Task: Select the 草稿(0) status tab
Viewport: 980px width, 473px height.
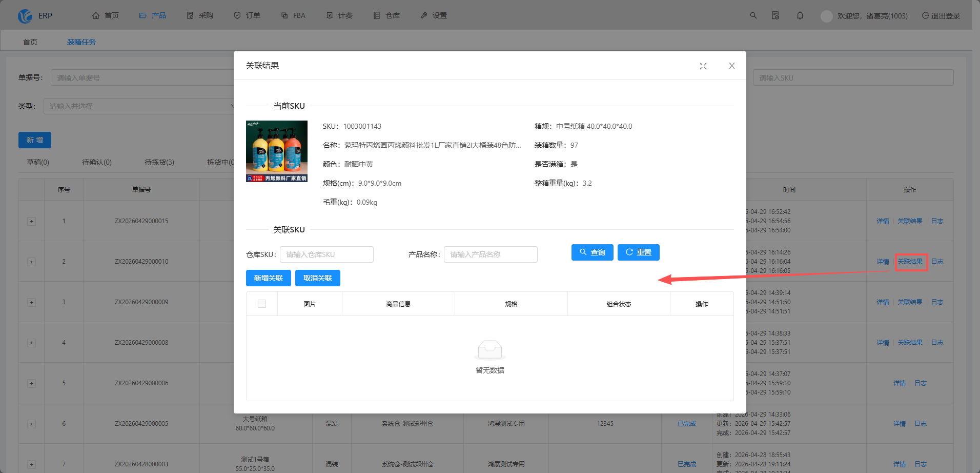Action: (x=38, y=162)
